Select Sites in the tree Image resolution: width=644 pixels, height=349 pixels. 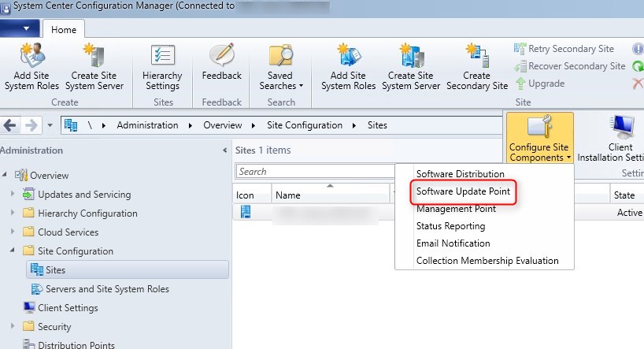click(128, 269)
